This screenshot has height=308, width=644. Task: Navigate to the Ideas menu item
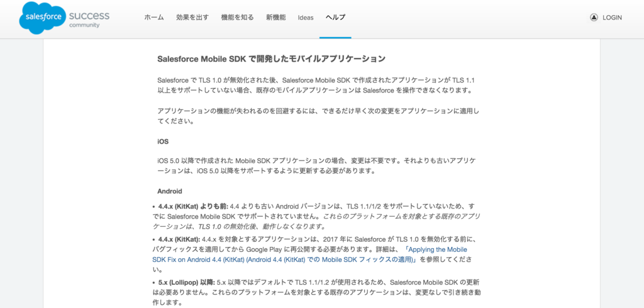click(x=306, y=18)
